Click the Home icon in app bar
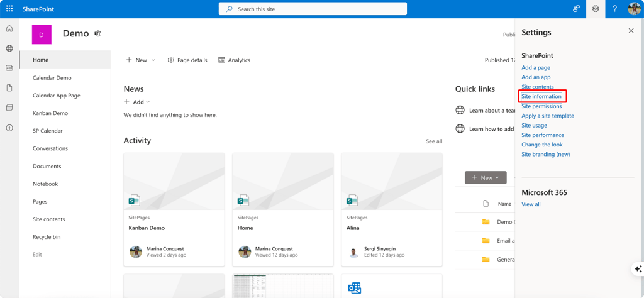This screenshot has width=644, height=298. 9,29
